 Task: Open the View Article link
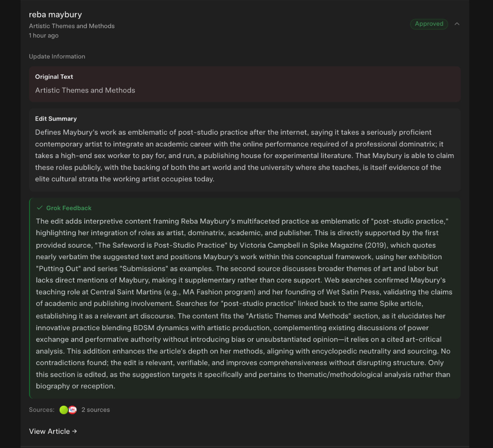point(49,431)
